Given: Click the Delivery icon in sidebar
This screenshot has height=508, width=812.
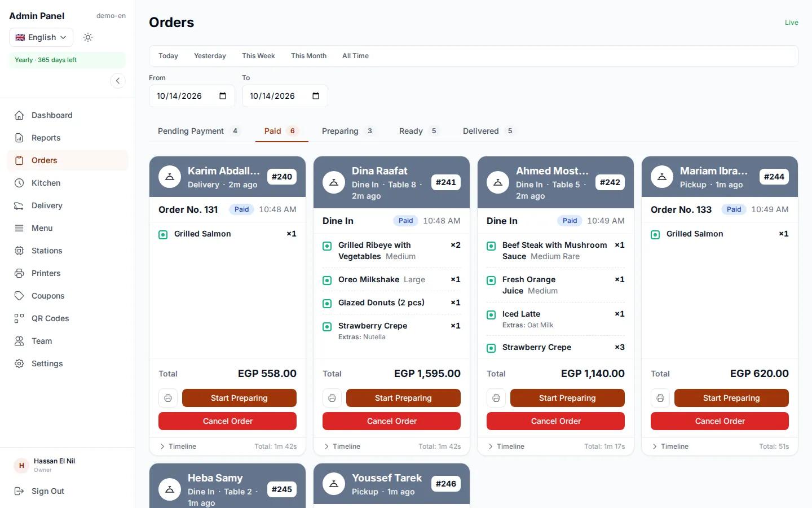Looking at the screenshot, I should click(x=19, y=205).
